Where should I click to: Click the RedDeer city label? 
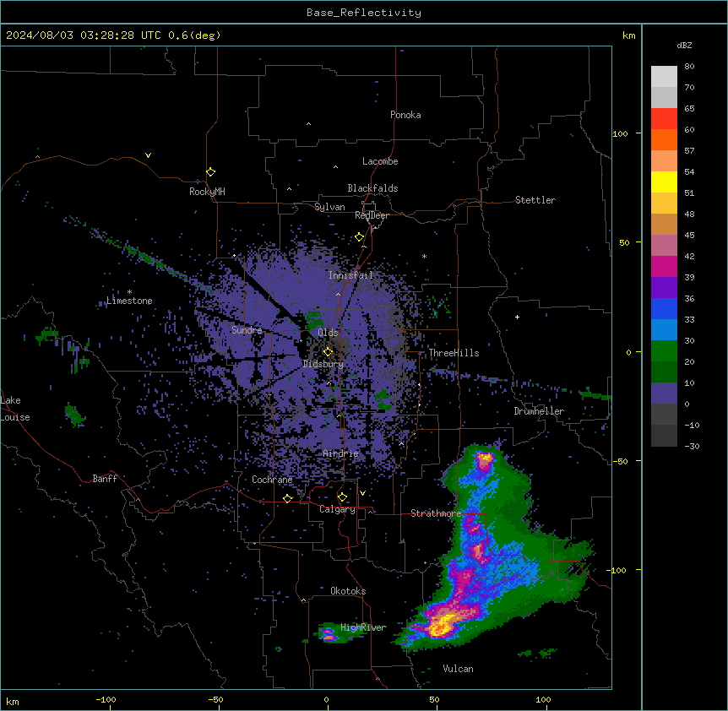tap(372, 215)
